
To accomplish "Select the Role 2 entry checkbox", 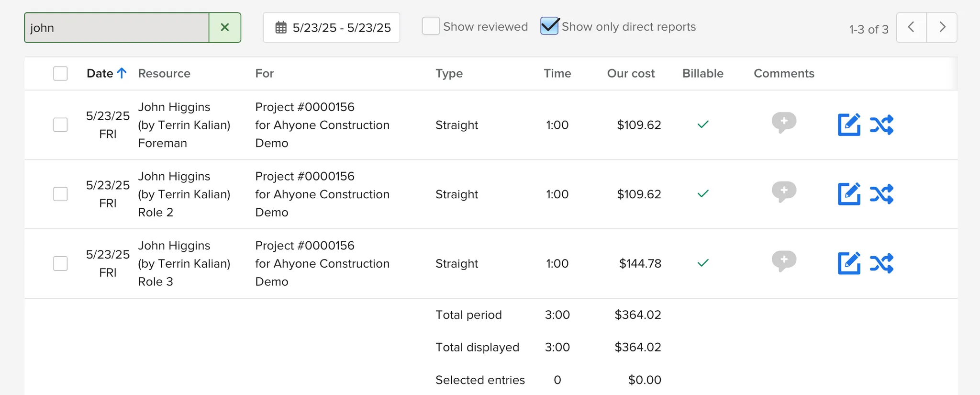I will pyautogui.click(x=60, y=194).
